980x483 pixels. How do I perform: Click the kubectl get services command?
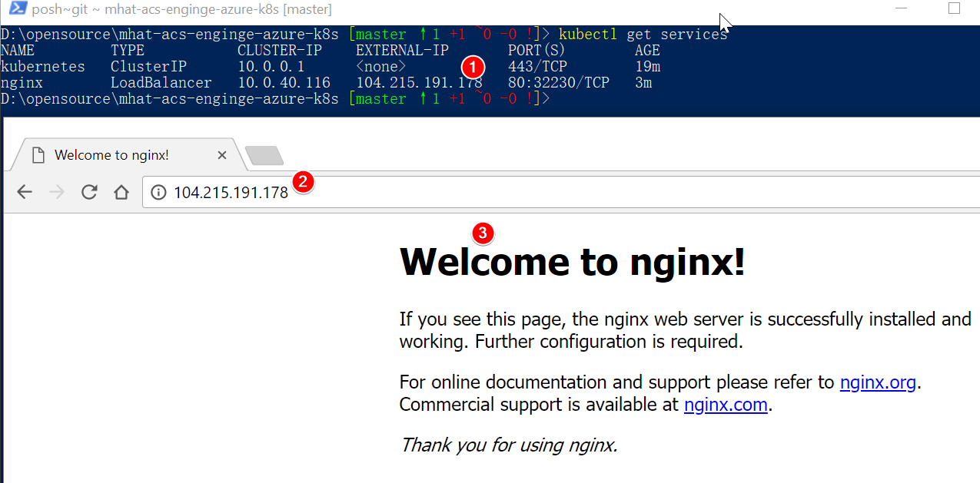(643, 34)
